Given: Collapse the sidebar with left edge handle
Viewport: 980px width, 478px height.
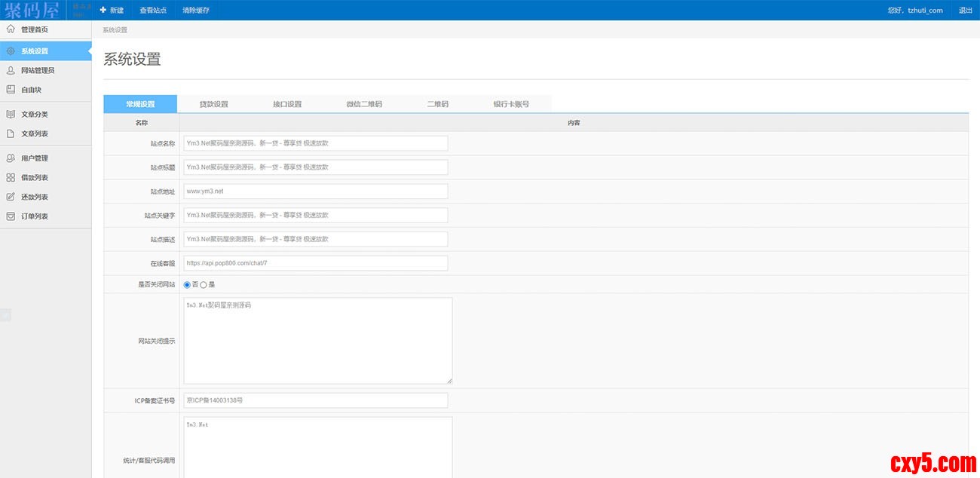Looking at the screenshot, I should 5,315.
